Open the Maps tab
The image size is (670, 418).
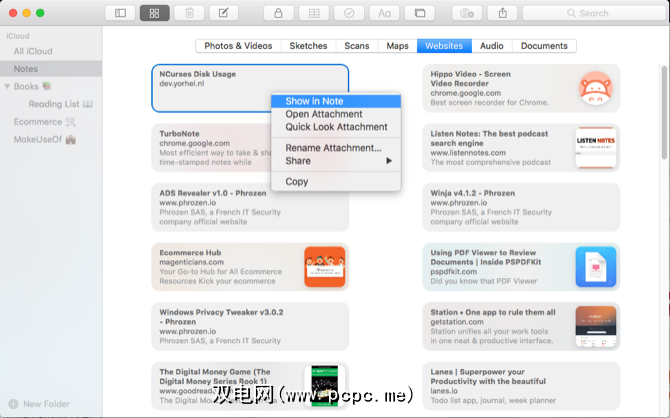(x=397, y=46)
